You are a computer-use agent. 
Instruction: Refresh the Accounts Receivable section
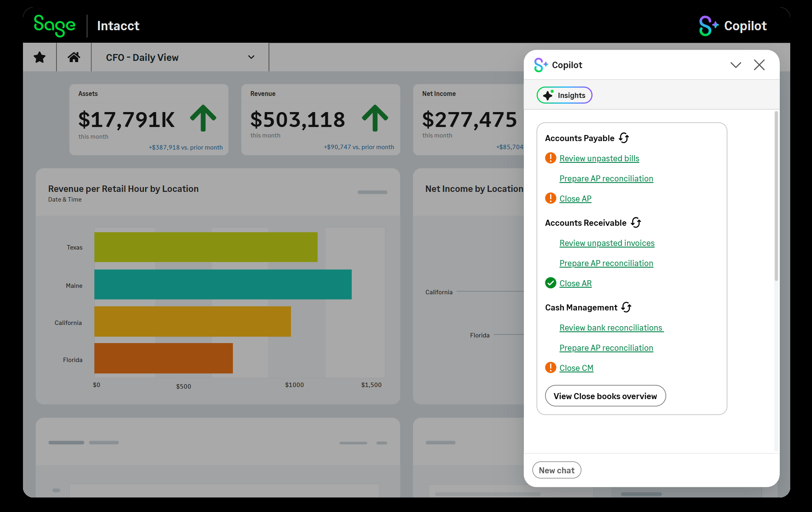636,223
